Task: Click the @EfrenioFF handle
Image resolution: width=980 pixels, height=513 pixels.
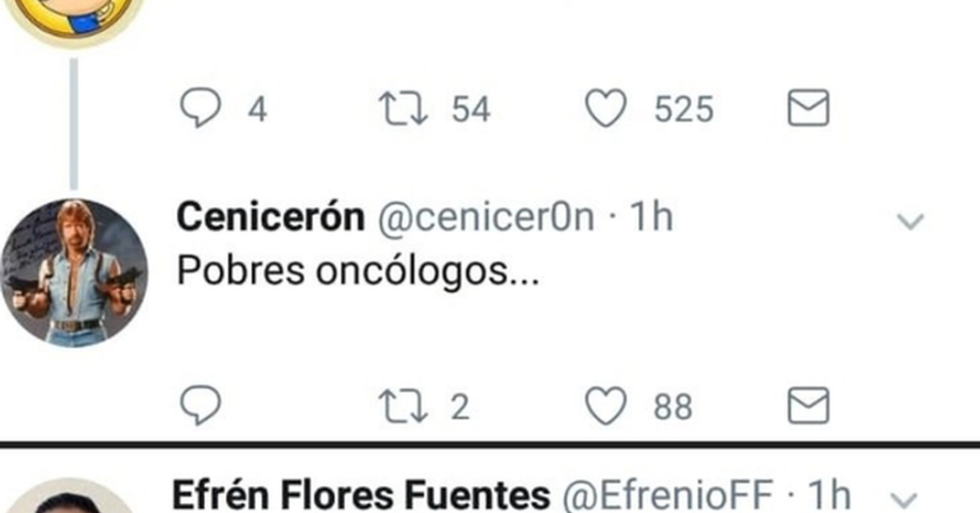Action: coord(668,495)
